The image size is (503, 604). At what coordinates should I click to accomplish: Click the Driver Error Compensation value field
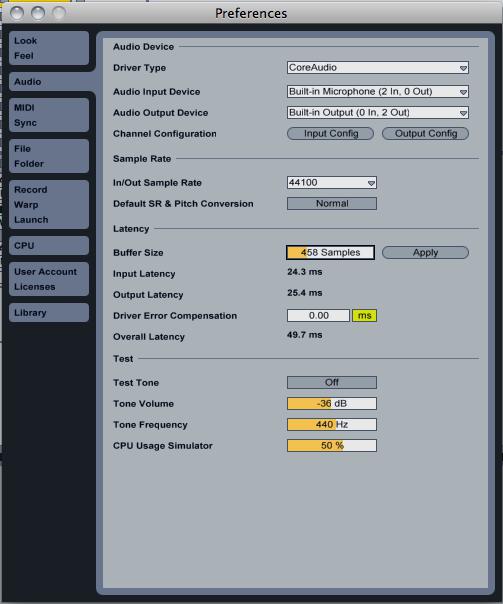point(319,315)
